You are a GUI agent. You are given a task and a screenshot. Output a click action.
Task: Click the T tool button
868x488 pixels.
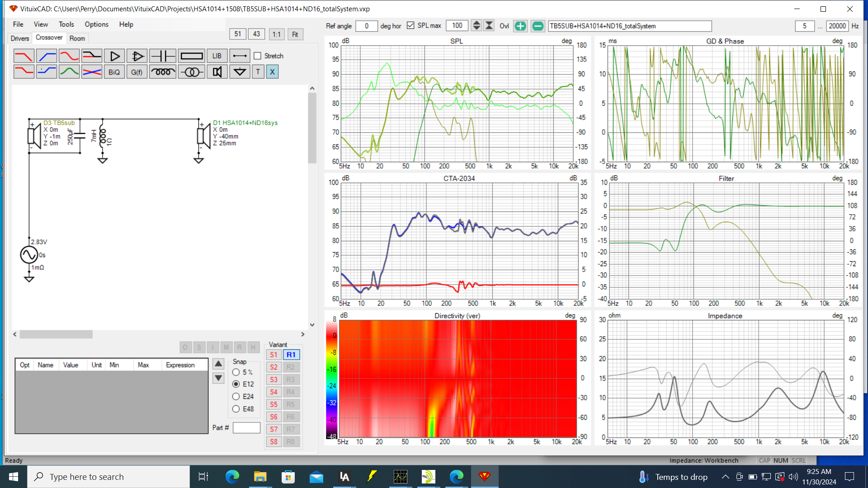pyautogui.click(x=258, y=72)
